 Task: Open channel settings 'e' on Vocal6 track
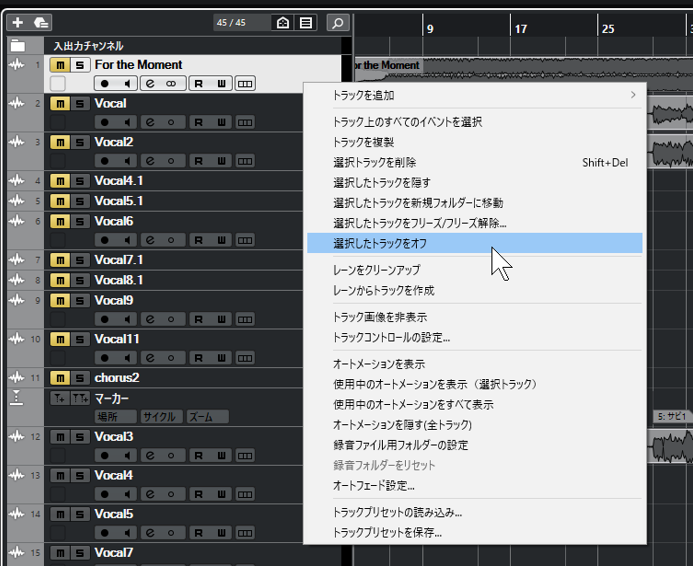150,240
